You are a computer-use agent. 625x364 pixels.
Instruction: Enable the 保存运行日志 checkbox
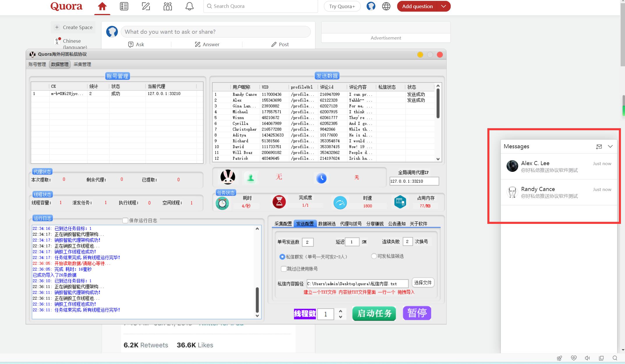(125, 220)
